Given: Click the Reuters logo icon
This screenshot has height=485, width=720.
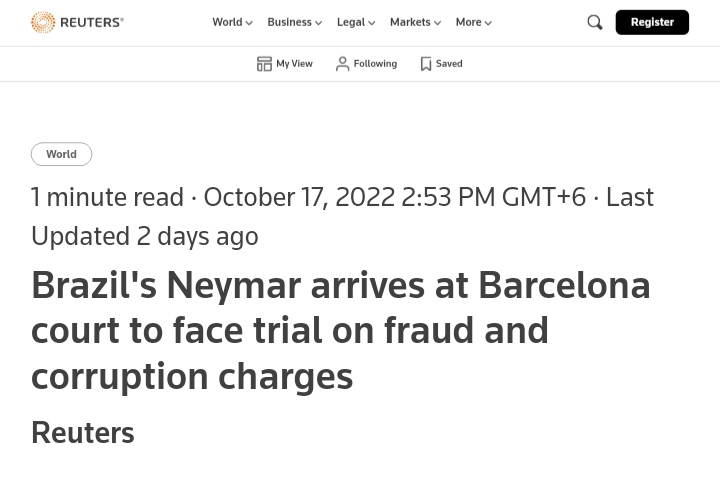Looking at the screenshot, I should tap(43, 22).
